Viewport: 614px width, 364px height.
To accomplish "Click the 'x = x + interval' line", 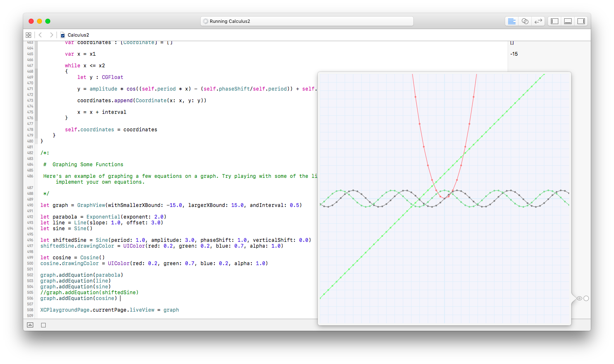I will (x=102, y=112).
